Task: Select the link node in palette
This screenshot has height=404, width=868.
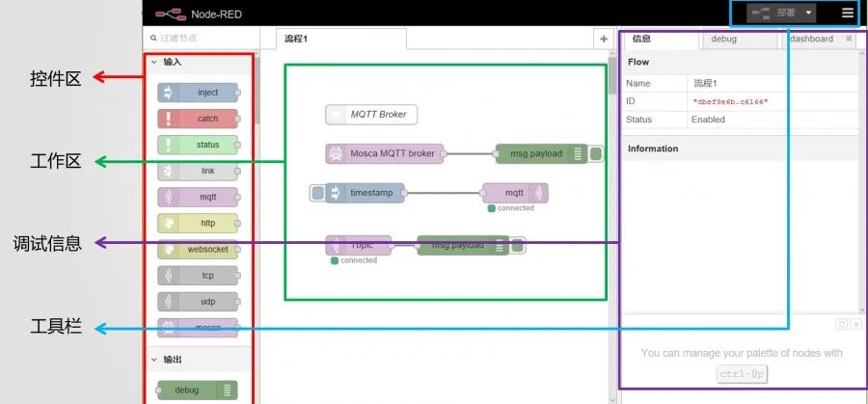Action: click(x=198, y=171)
